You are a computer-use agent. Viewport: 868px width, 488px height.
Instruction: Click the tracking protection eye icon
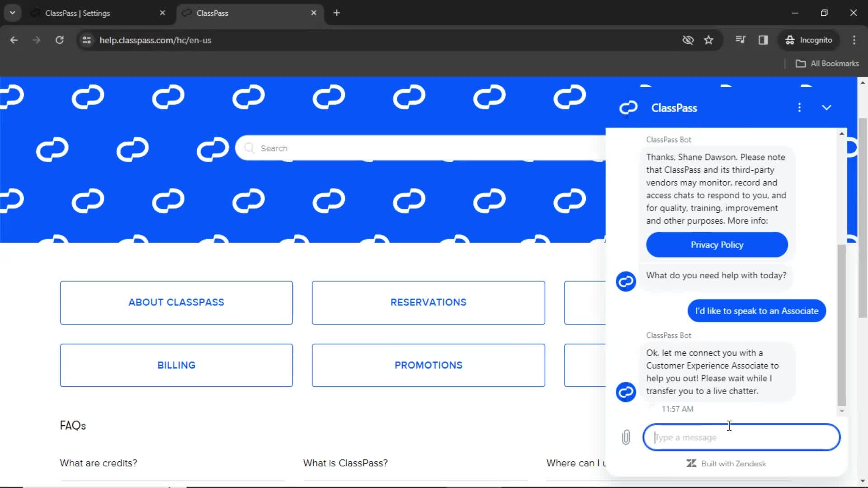coord(688,40)
